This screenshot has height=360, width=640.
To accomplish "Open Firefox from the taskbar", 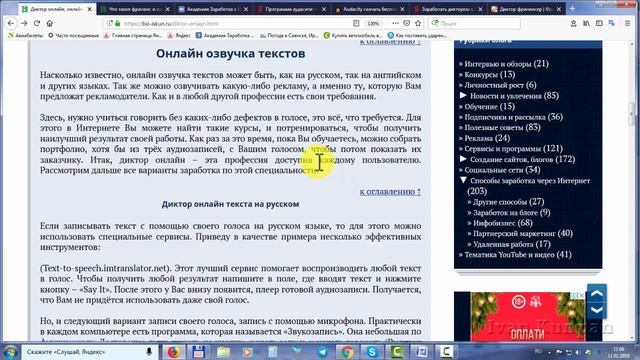I will point(173,351).
